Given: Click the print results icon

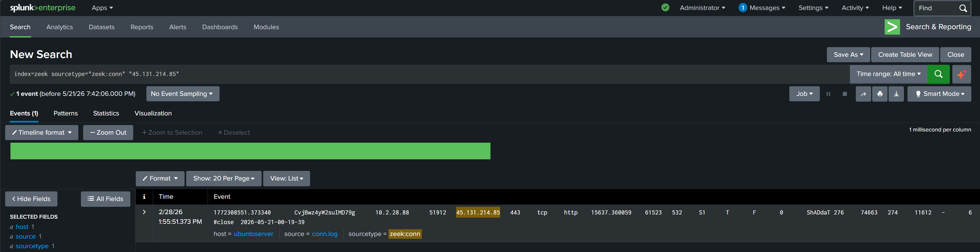Looking at the screenshot, I should coord(880,94).
